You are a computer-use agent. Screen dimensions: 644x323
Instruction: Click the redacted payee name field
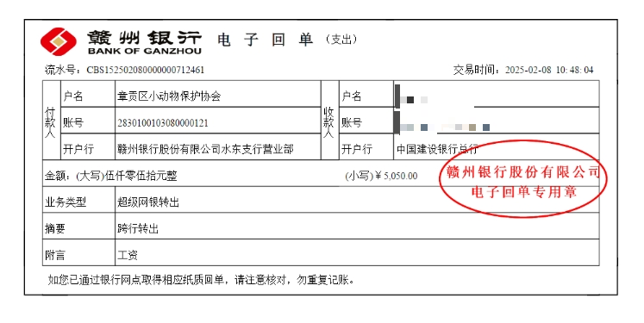click(x=497, y=95)
